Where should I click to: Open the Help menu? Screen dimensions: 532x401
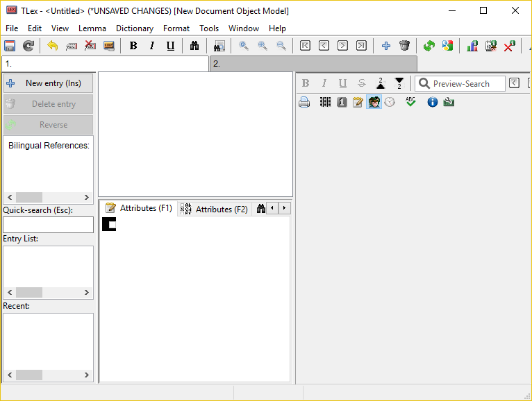[x=277, y=28]
